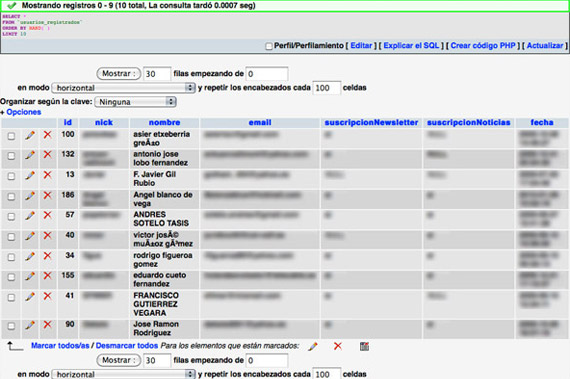
Task: Sort by the nombre column header
Action: 164,122
